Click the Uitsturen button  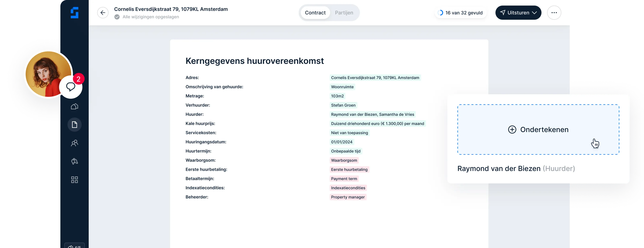(x=518, y=12)
